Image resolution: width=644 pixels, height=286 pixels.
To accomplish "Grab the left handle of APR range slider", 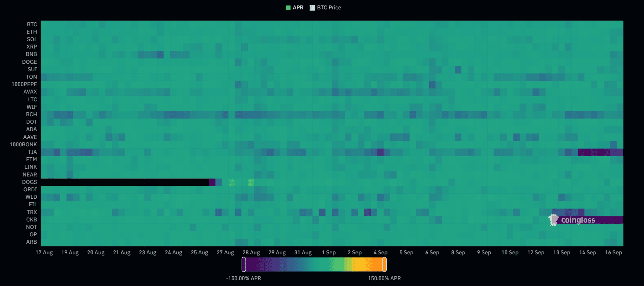I will pos(244,264).
